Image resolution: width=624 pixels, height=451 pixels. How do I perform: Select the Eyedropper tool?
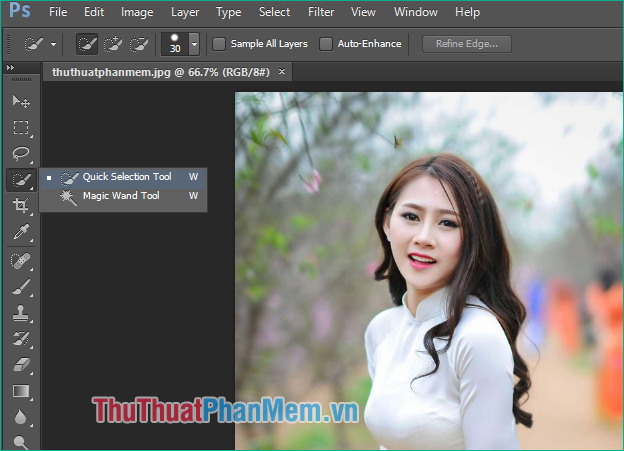tap(21, 232)
